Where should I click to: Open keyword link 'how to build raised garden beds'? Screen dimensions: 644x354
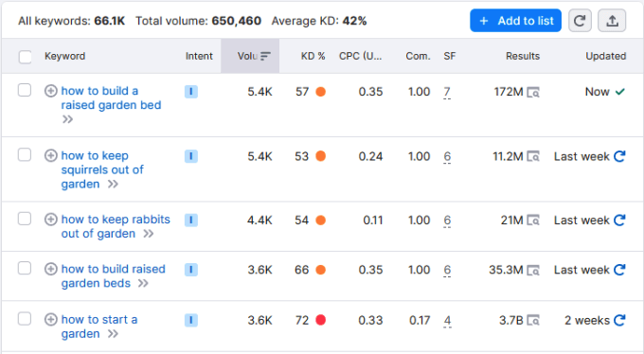pos(113,276)
